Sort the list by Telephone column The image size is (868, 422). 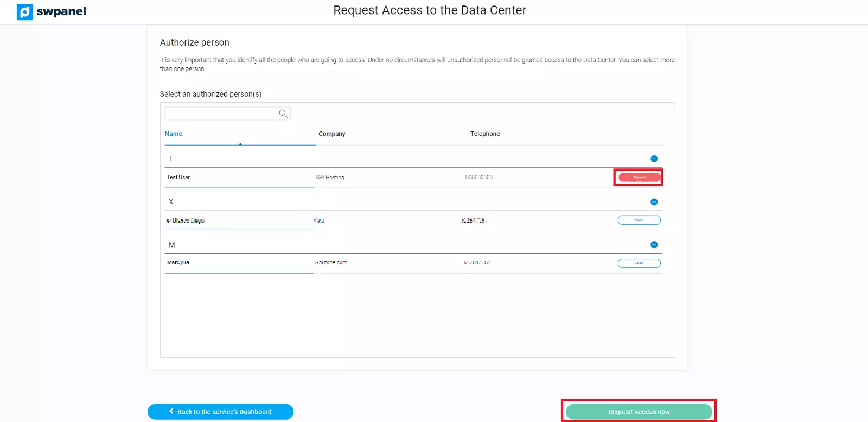point(485,134)
